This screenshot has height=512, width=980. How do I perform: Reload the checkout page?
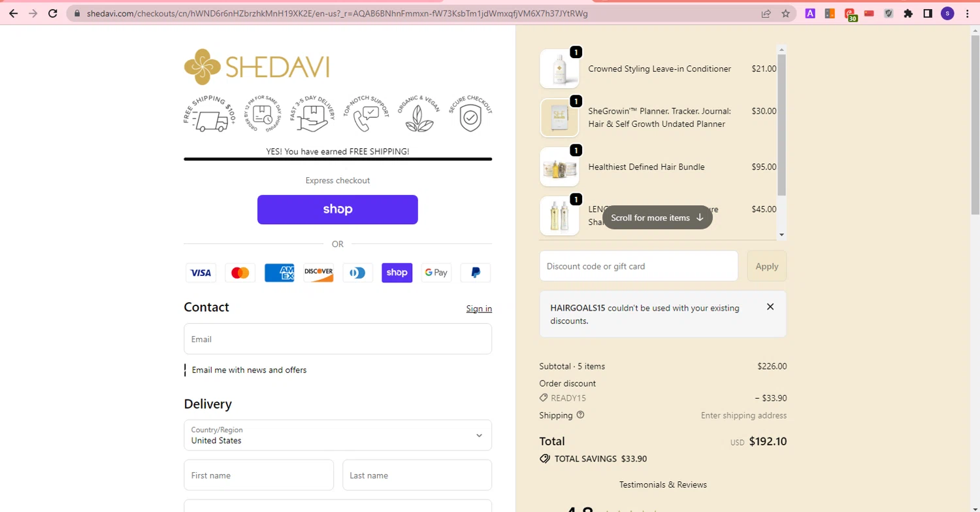[x=53, y=13]
